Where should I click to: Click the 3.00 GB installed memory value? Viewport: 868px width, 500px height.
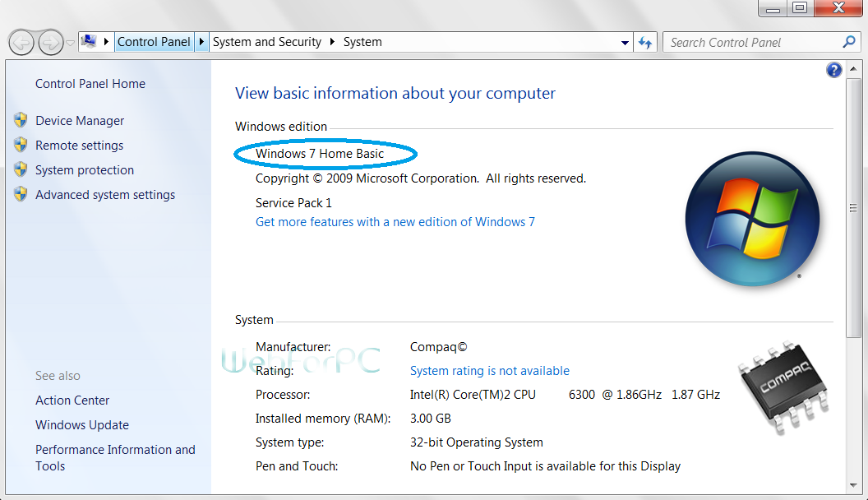coord(431,419)
